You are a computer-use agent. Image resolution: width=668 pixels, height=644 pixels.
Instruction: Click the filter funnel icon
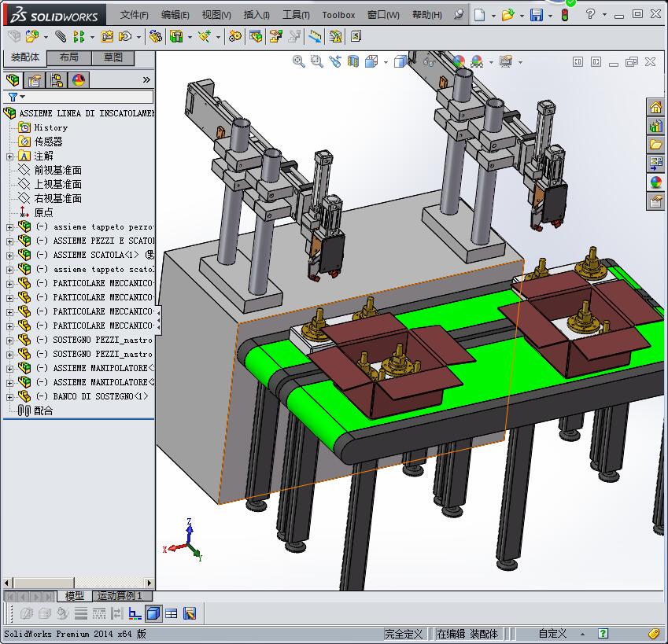click(13, 97)
